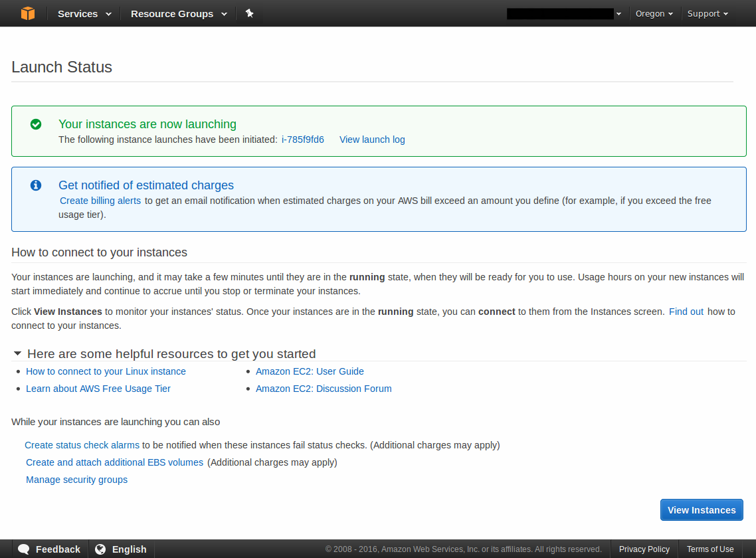Click the pin shortcut icon in navbar
Viewport: 756px width, 558px height.
[250, 13]
